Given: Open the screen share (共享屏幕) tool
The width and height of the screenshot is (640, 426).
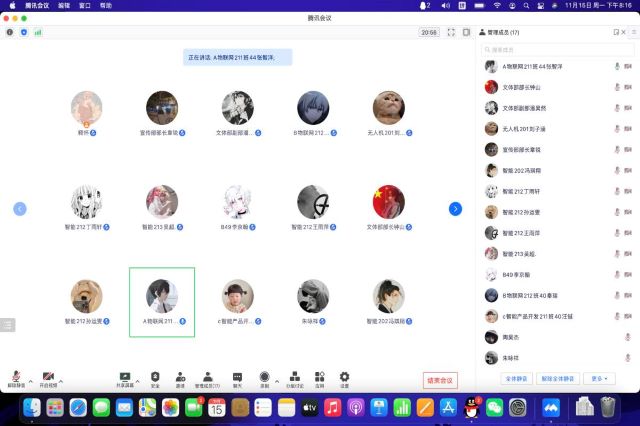Looking at the screenshot, I should pos(125,378).
